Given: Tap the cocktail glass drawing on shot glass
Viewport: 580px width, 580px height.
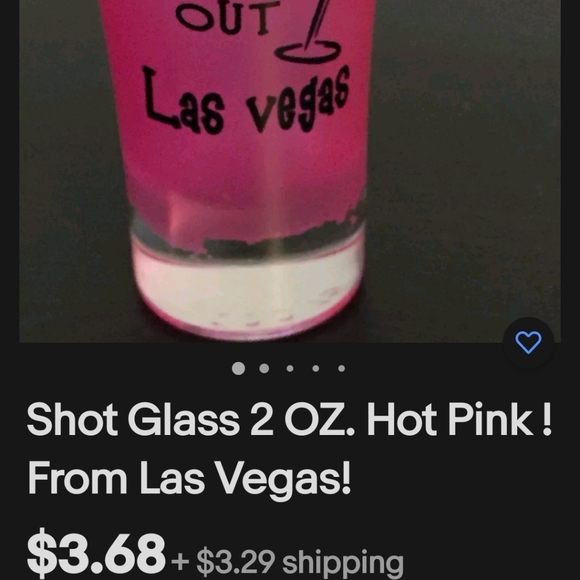Looking at the screenshot, I should 310,31.
